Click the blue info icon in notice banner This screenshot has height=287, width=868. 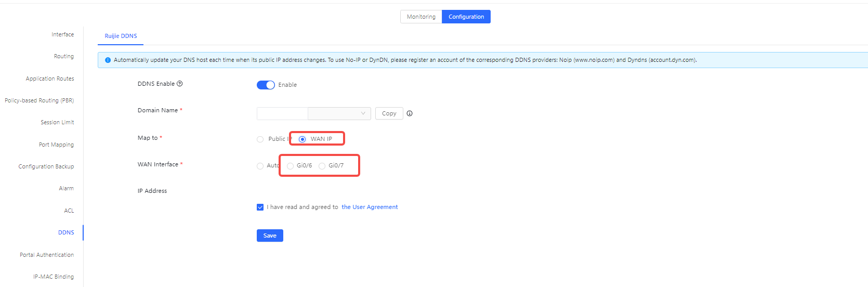click(108, 60)
